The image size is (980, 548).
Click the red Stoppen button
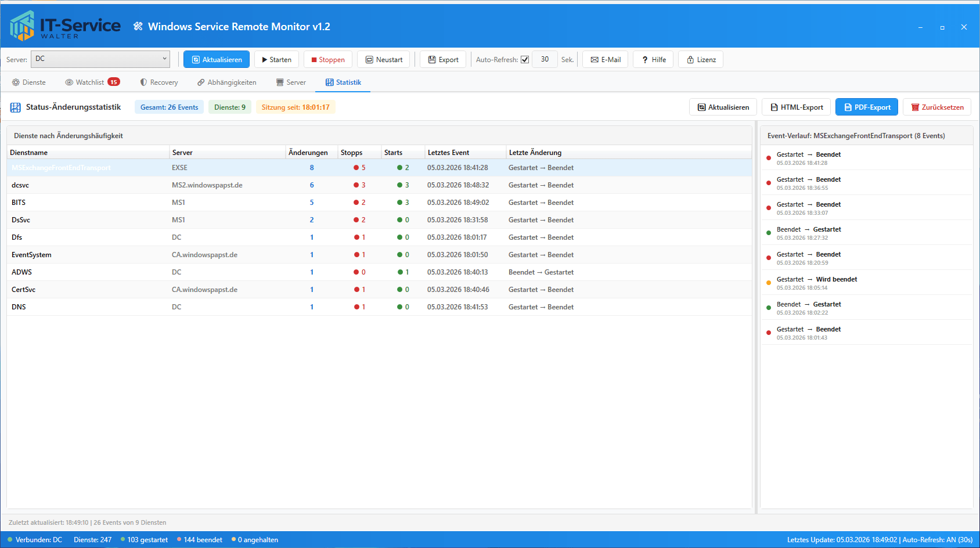[x=327, y=60]
